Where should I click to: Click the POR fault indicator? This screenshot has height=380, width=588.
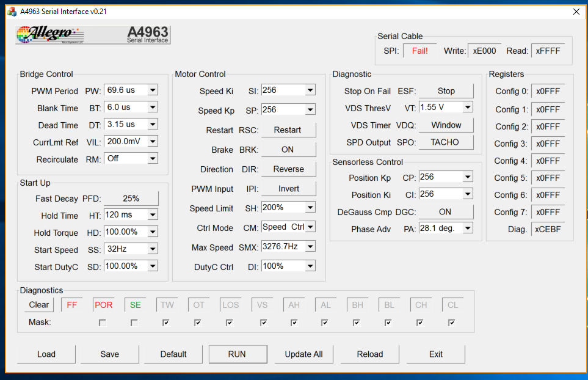pos(104,305)
